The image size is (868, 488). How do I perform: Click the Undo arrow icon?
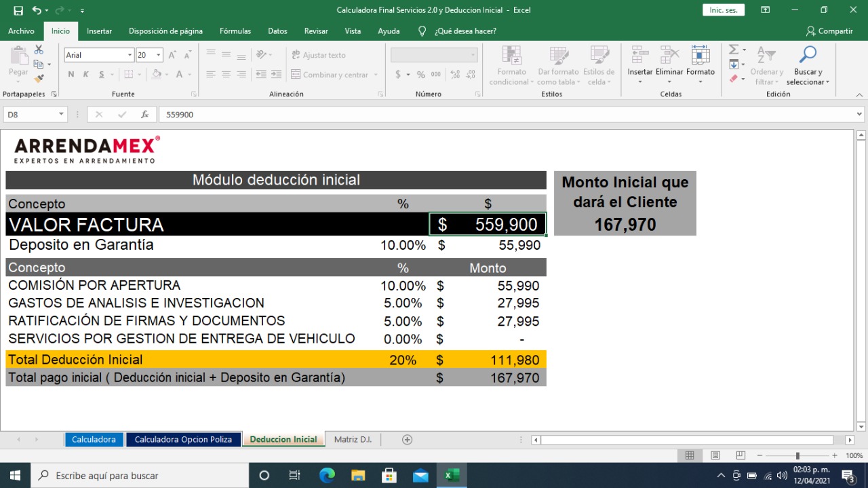pyautogui.click(x=37, y=10)
